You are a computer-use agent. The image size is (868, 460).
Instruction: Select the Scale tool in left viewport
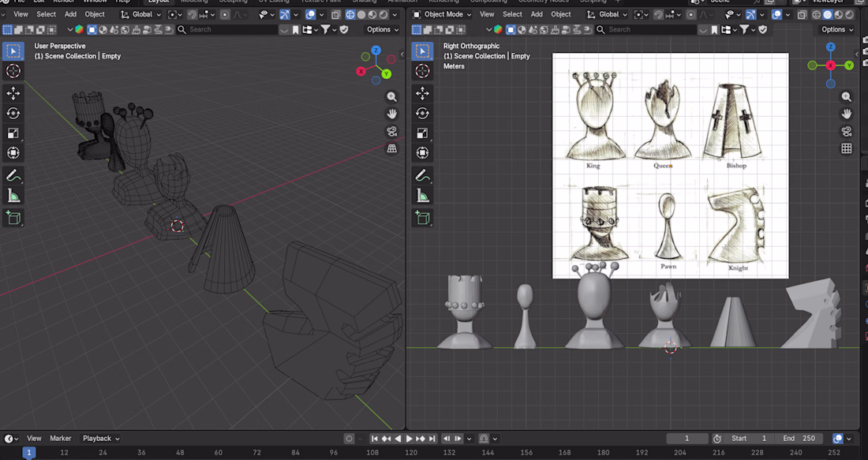coord(13,133)
